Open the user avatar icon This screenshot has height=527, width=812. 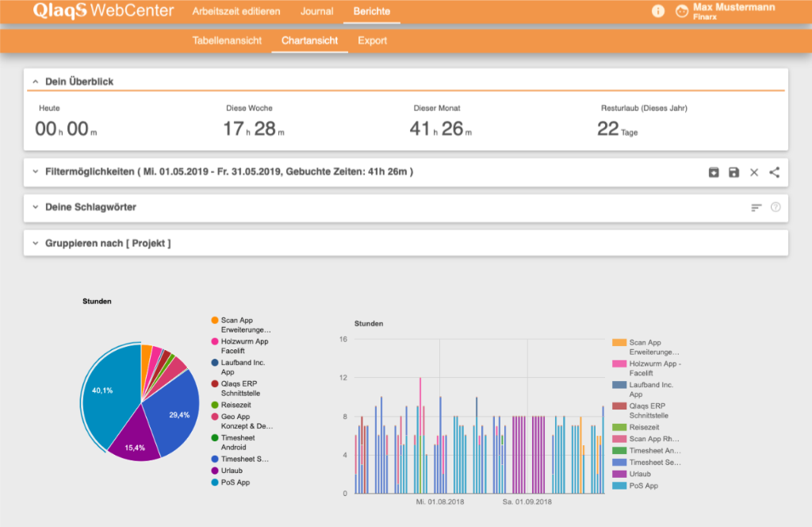point(682,11)
